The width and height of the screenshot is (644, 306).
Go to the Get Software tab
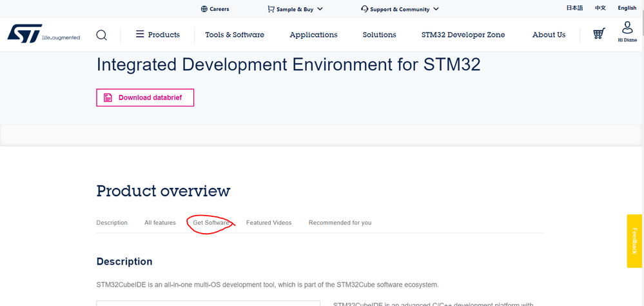pos(211,223)
